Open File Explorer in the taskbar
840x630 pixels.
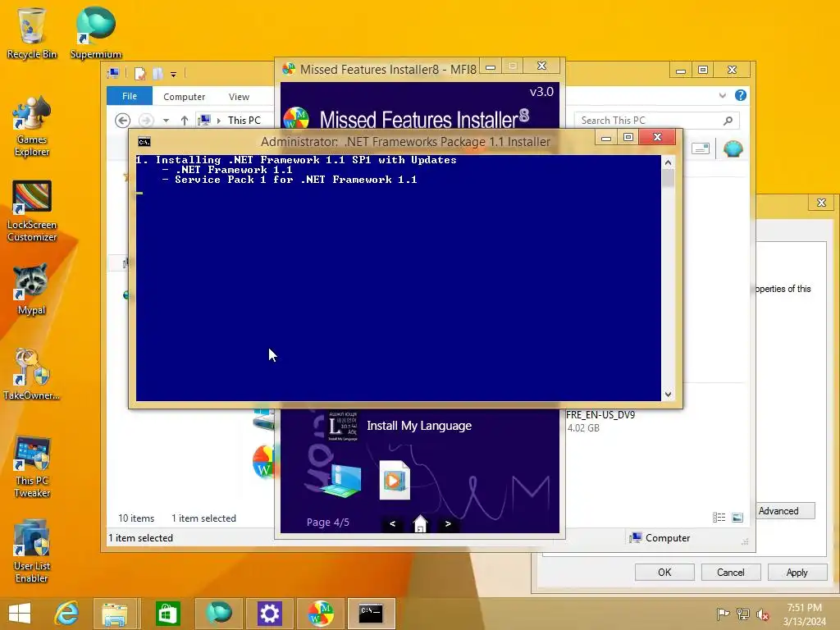point(115,614)
